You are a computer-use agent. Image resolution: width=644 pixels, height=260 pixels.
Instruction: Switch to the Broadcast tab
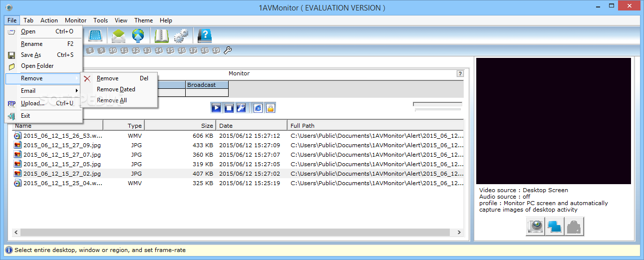click(207, 85)
